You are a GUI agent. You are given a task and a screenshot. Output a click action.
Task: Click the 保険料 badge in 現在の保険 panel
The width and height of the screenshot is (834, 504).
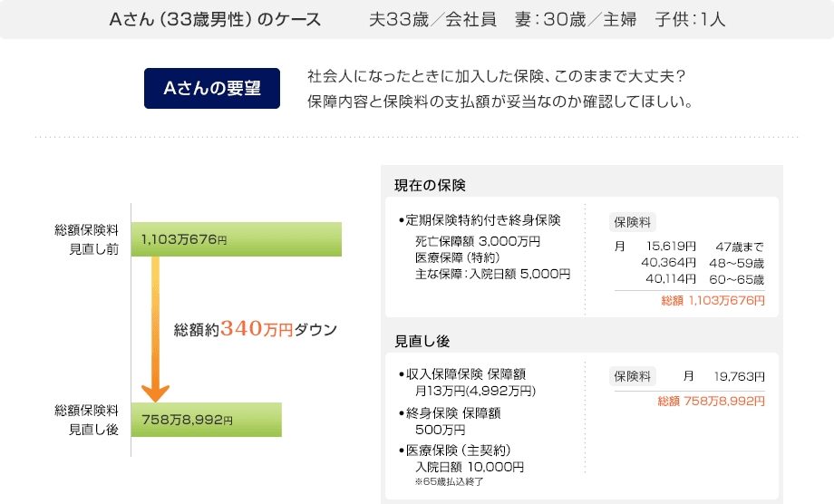pos(633,222)
